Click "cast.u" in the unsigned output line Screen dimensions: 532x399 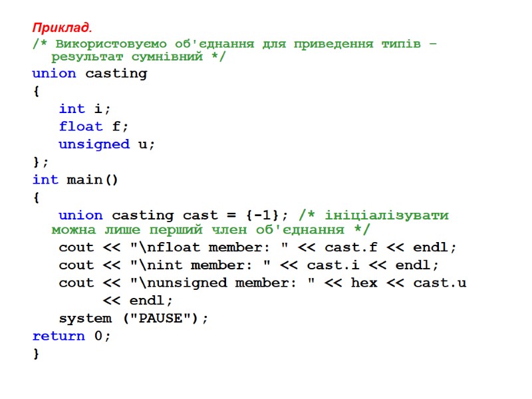click(x=440, y=283)
